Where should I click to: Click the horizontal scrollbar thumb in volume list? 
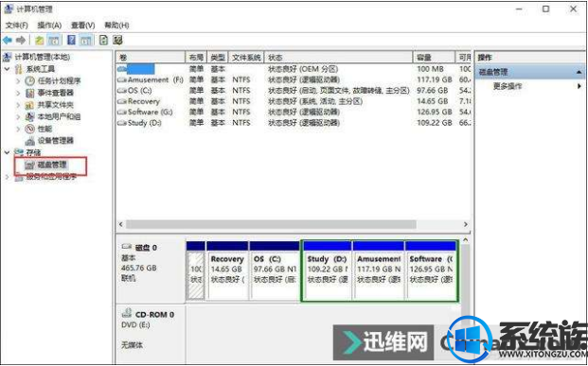click(x=271, y=224)
